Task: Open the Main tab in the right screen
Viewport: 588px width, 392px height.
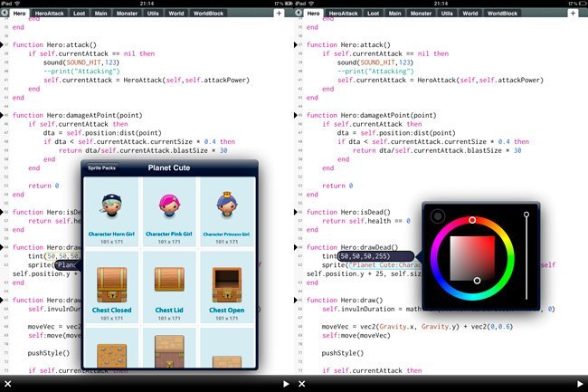Action: [x=394, y=14]
